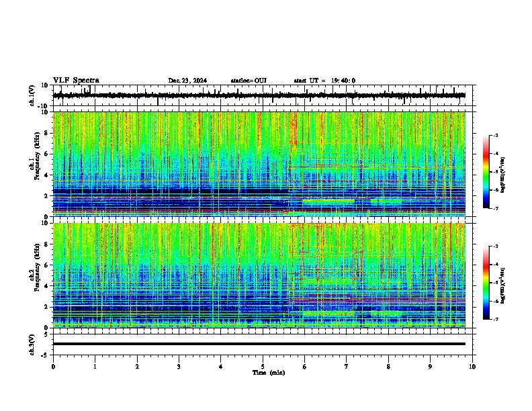Click the "8" tick on the time axis
Viewport: 532px width, 411px height.
coord(388,367)
